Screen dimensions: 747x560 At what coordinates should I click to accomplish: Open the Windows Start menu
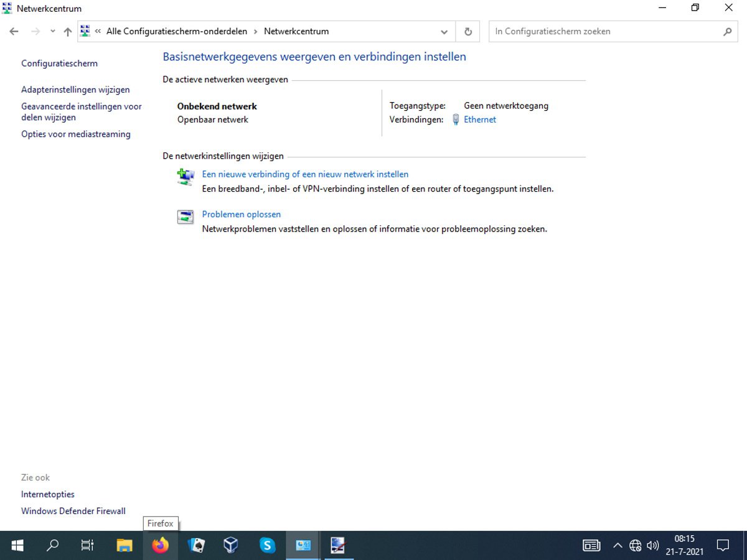point(17,546)
